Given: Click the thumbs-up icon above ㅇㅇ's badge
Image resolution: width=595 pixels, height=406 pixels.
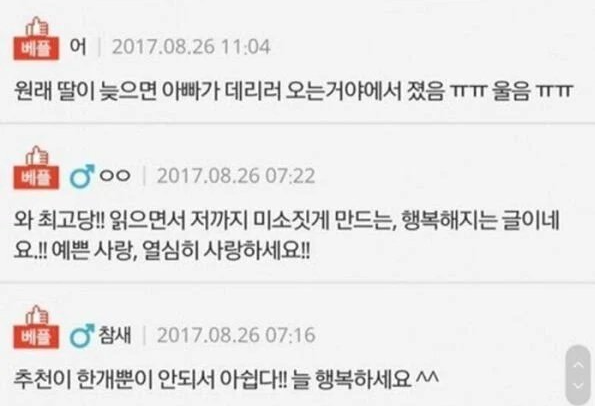Looking at the screenshot, I should point(37,156).
